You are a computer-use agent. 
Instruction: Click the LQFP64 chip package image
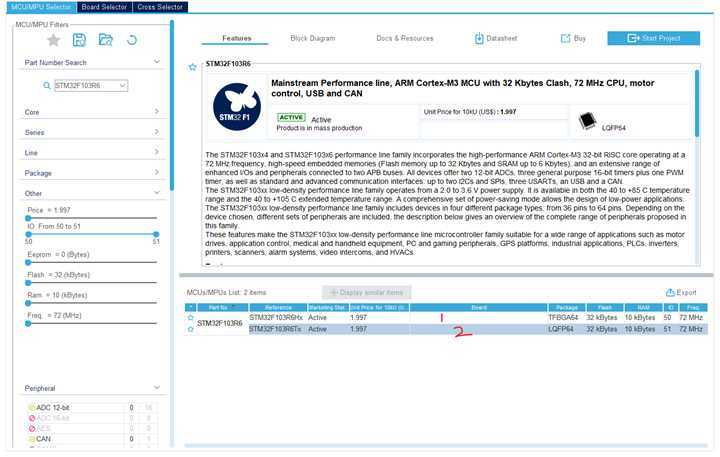pos(587,120)
